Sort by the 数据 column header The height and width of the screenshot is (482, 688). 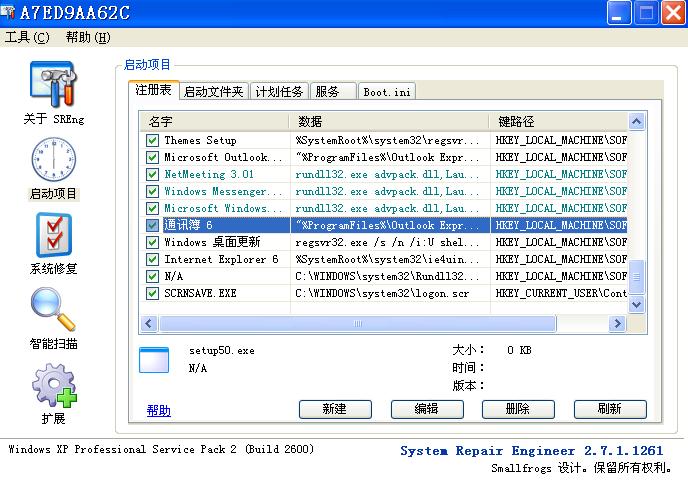[390, 121]
